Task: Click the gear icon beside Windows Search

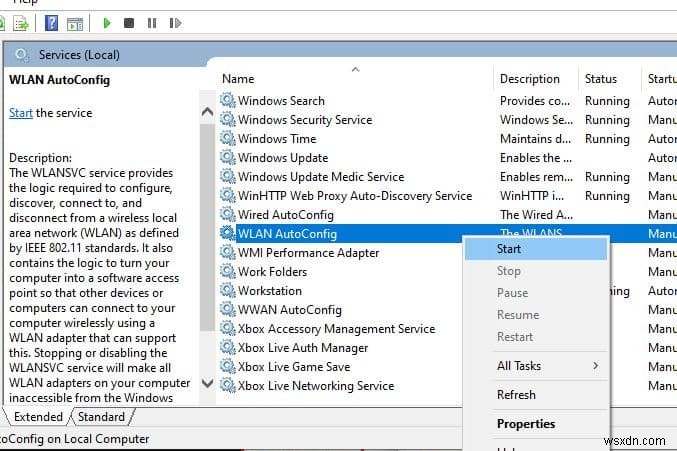Action: point(228,100)
